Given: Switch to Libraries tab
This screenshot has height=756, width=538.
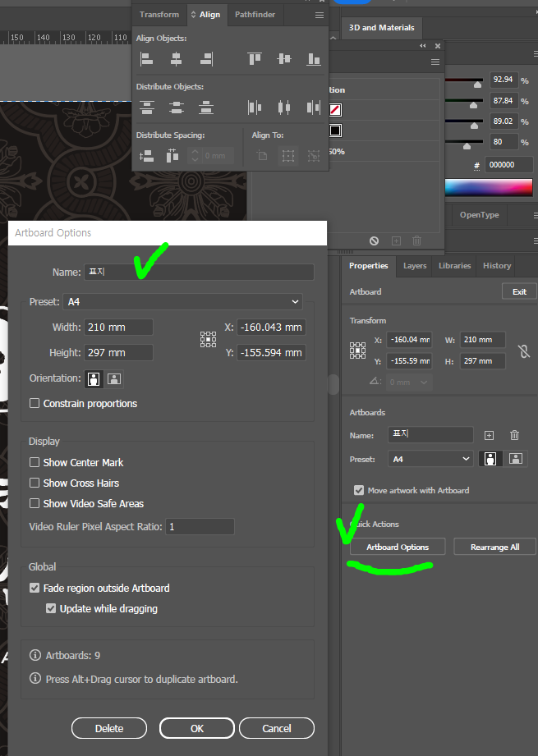Looking at the screenshot, I should [454, 266].
